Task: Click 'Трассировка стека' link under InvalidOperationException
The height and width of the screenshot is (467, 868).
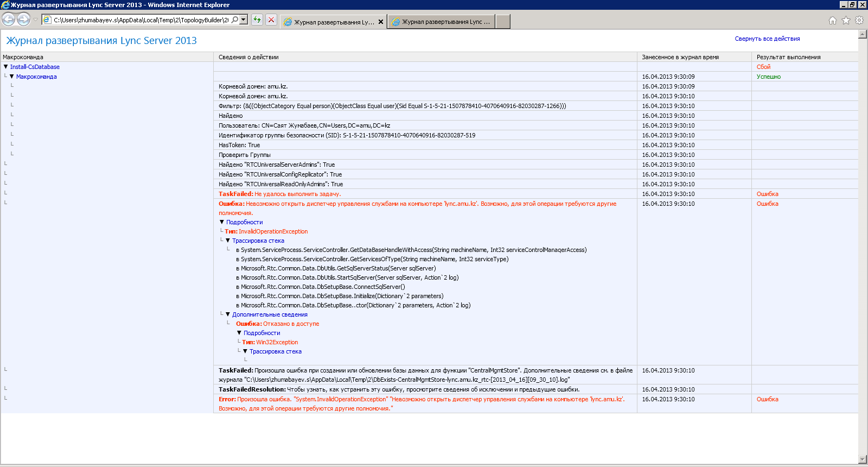Action: tap(258, 241)
